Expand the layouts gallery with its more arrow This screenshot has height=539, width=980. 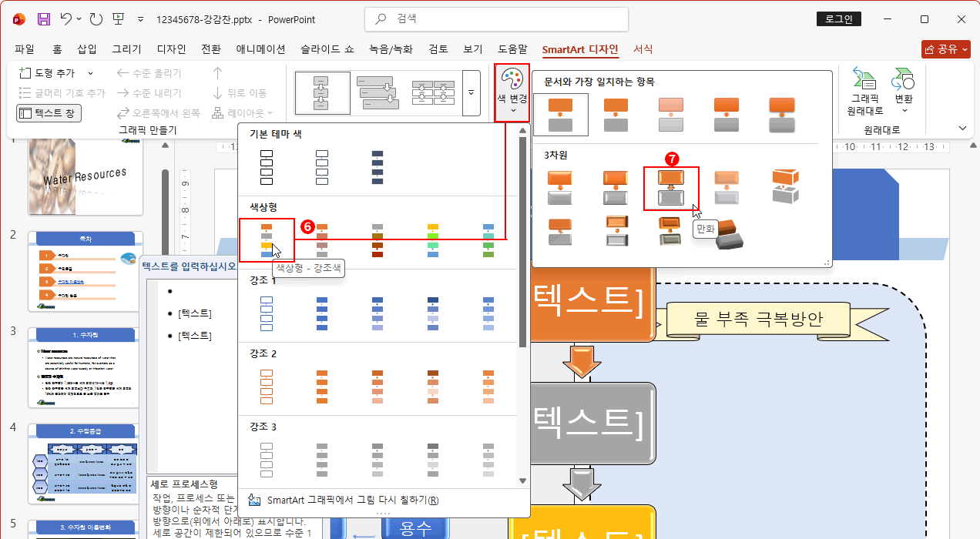click(471, 92)
